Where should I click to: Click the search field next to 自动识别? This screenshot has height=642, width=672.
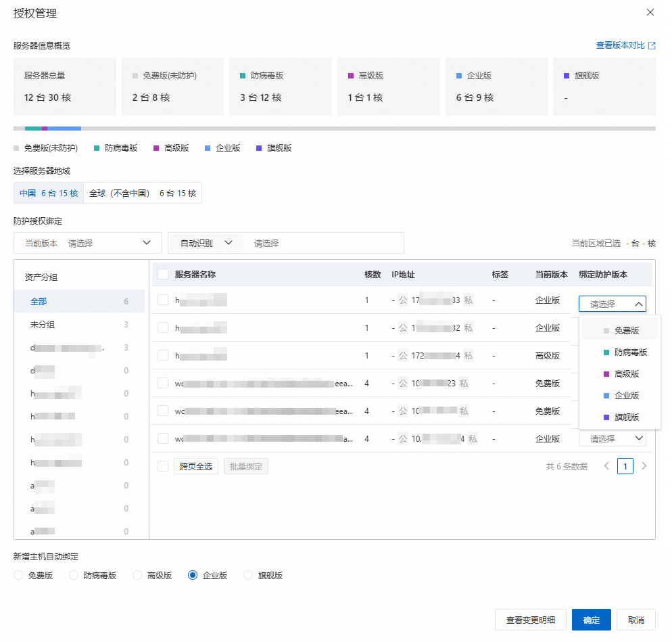pos(323,243)
